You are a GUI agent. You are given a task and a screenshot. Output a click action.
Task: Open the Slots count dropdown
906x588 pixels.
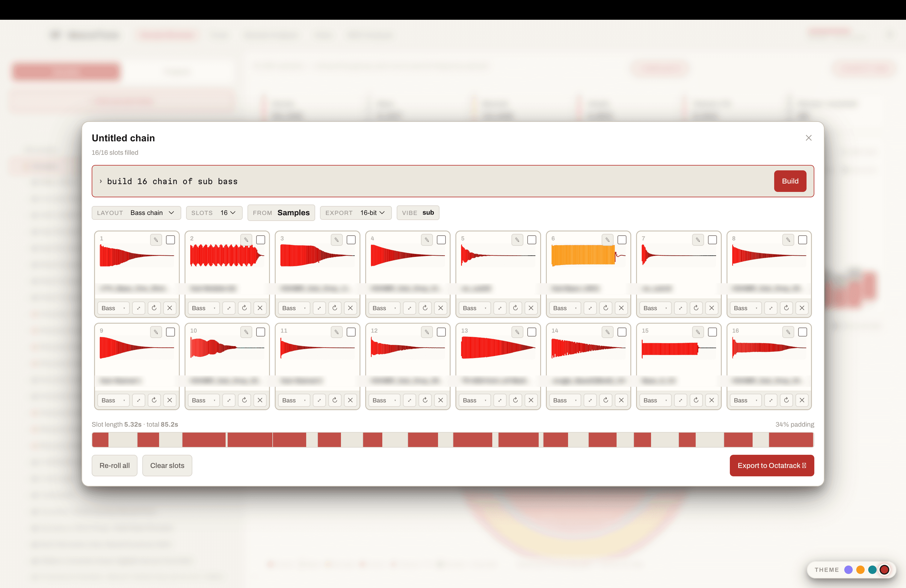click(x=214, y=213)
